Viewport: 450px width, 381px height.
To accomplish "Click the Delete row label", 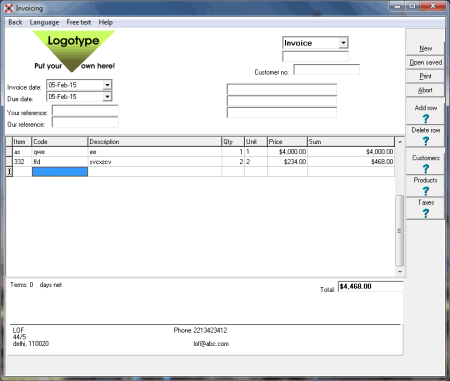I will [x=426, y=130].
